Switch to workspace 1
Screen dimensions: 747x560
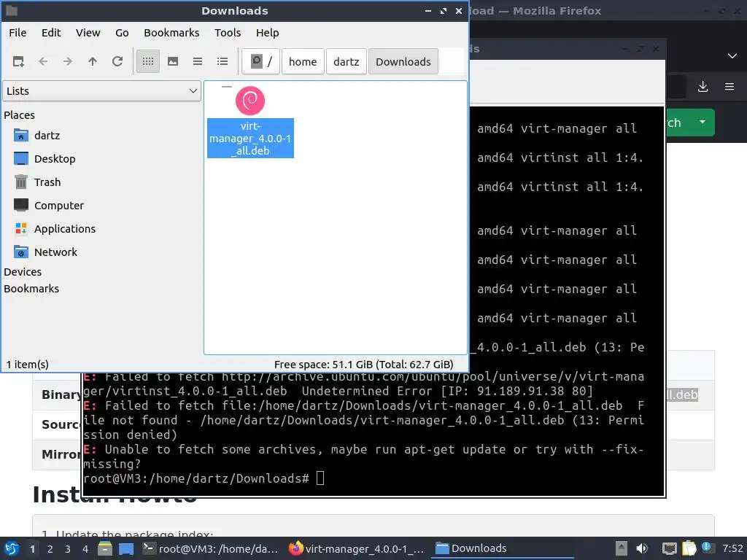point(32,548)
